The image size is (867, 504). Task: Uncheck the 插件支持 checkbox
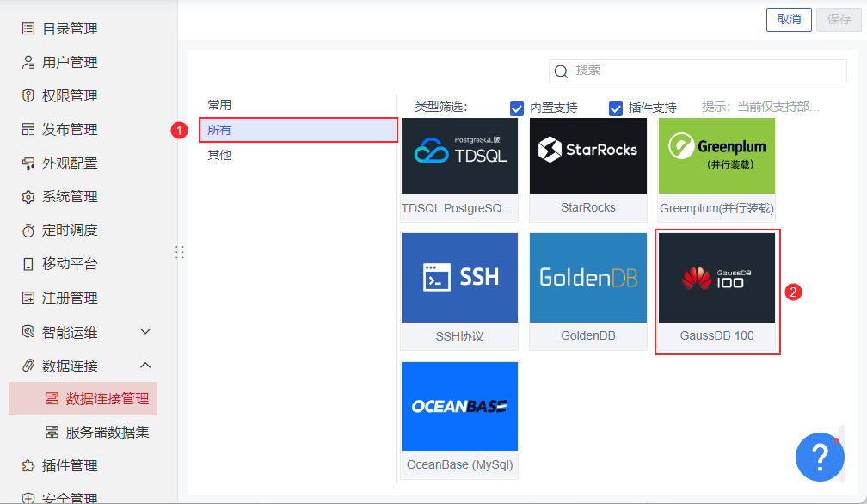pyautogui.click(x=616, y=108)
